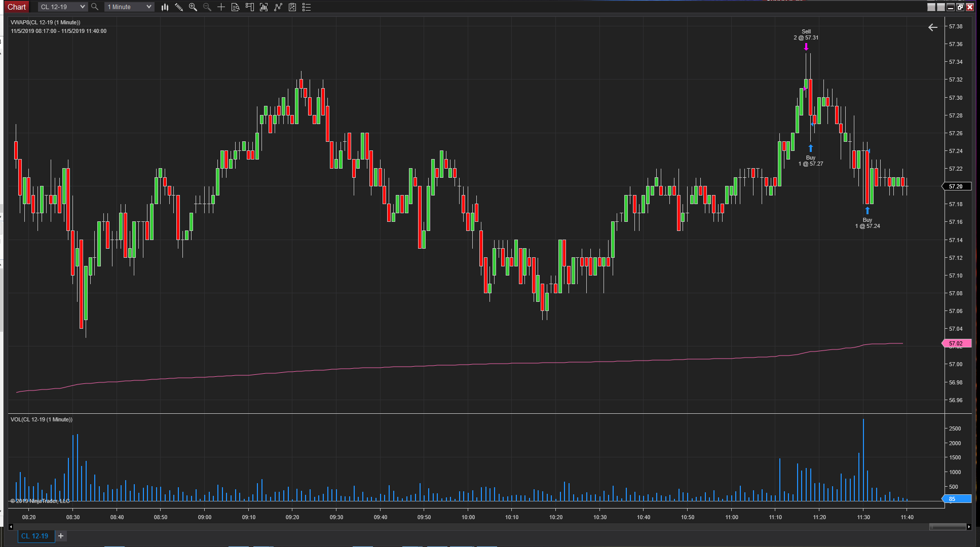
Task: Click the 57.20 current price marker
Action: pos(956,186)
